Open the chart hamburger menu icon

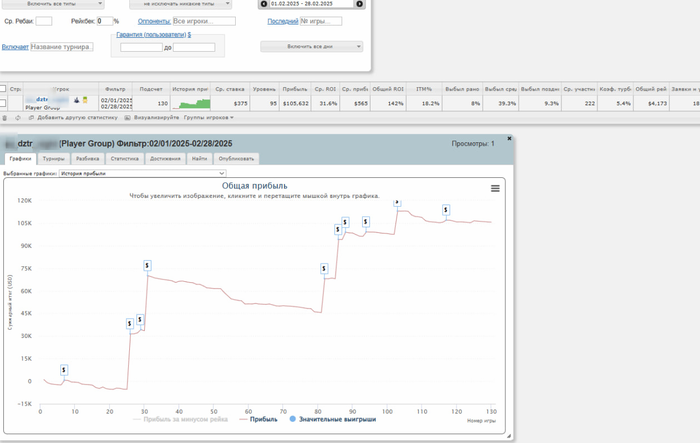(x=495, y=188)
